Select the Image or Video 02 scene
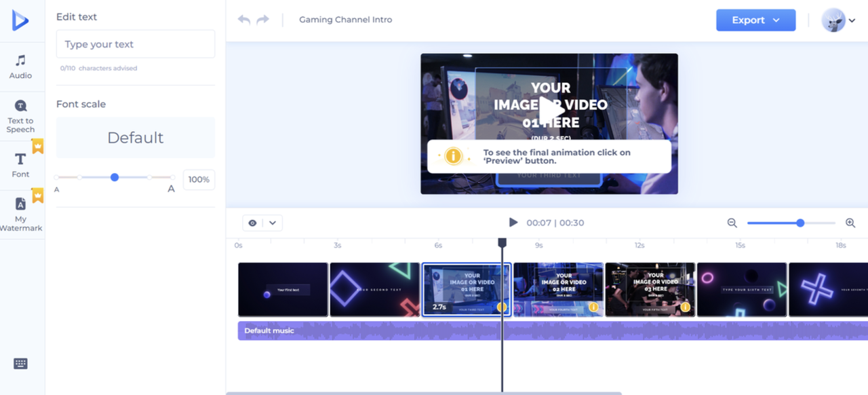 click(x=559, y=290)
